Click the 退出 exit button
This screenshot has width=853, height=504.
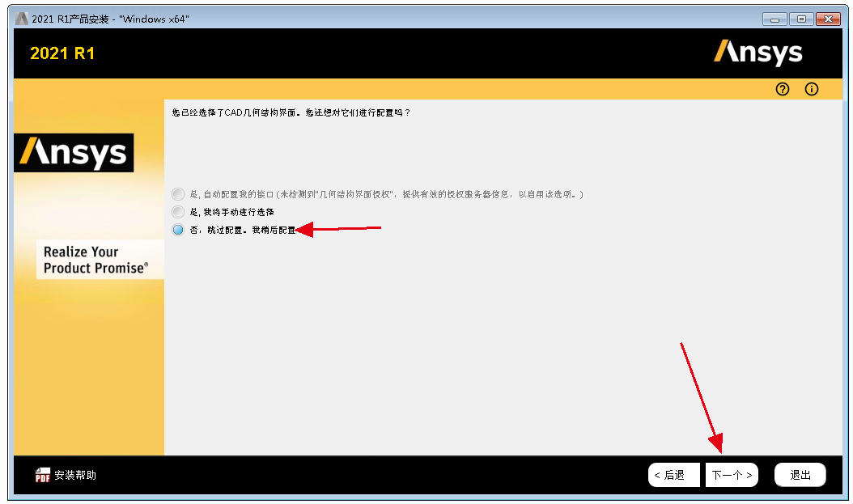[800, 475]
